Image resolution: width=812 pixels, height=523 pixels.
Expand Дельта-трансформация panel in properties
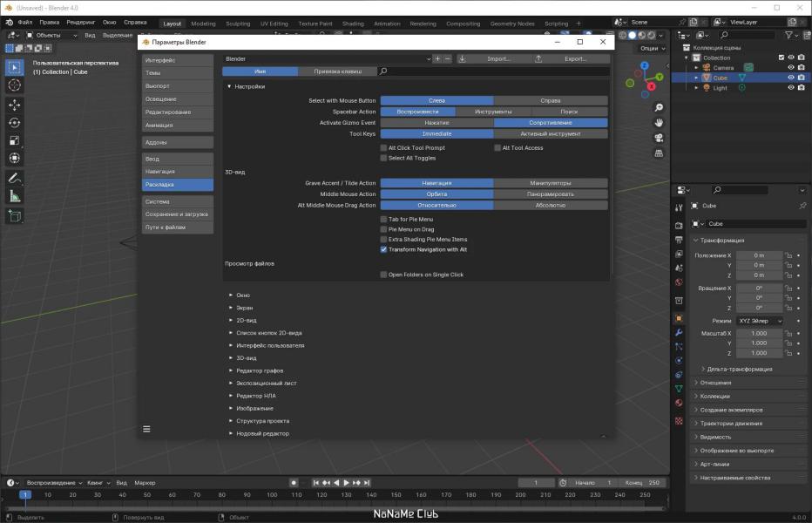[x=739, y=369]
